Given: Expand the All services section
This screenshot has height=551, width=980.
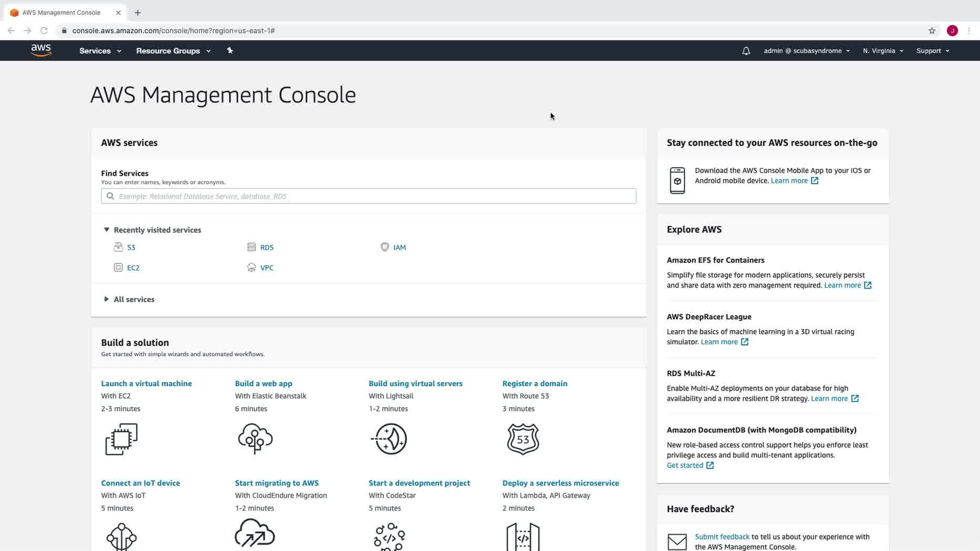Looking at the screenshot, I should click(107, 299).
